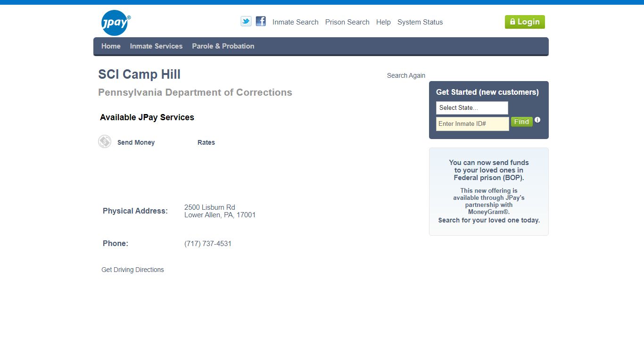Open the Inmate Search link
Image resolution: width=644 pixels, height=362 pixels.
296,22
